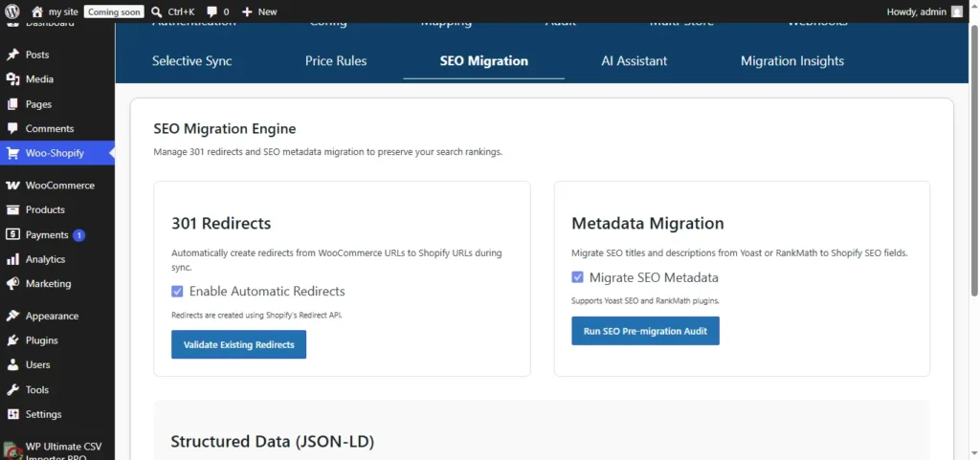Click Validate Existing Redirects button
Image resolution: width=980 pixels, height=460 pixels.
(238, 344)
